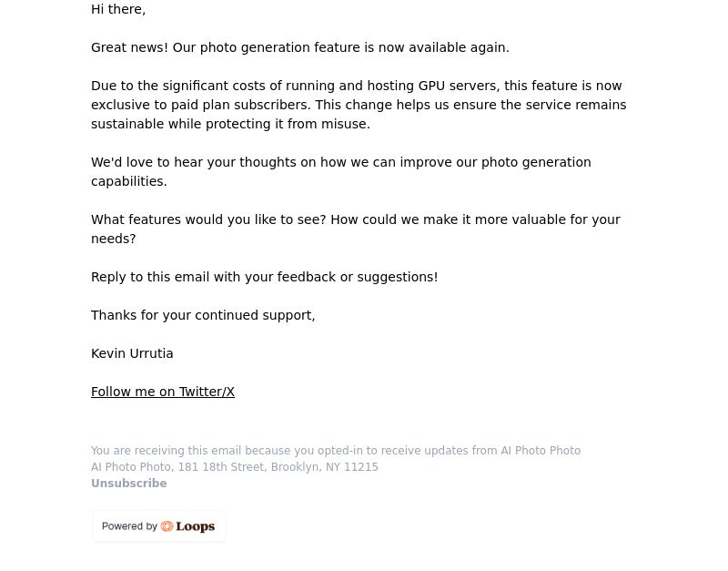Click the Loops logo icon
Screen dimensions: 728x571
coord(167,526)
